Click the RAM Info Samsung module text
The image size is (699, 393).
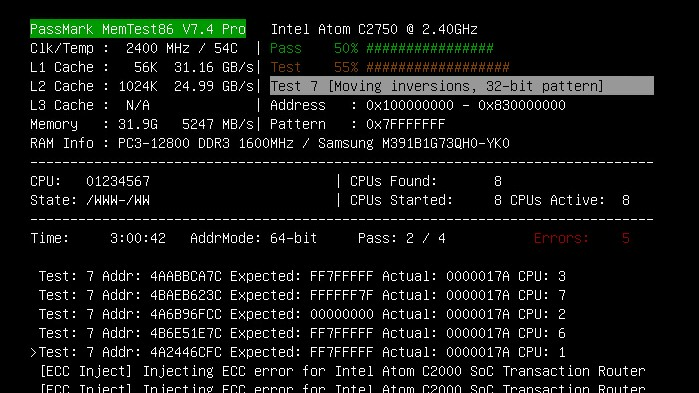[x=414, y=143]
